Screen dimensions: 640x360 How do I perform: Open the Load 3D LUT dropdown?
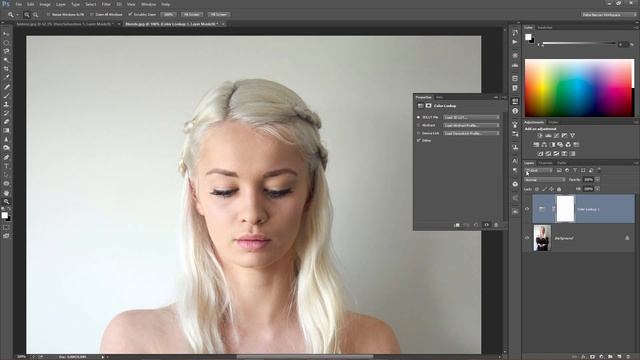click(471, 118)
